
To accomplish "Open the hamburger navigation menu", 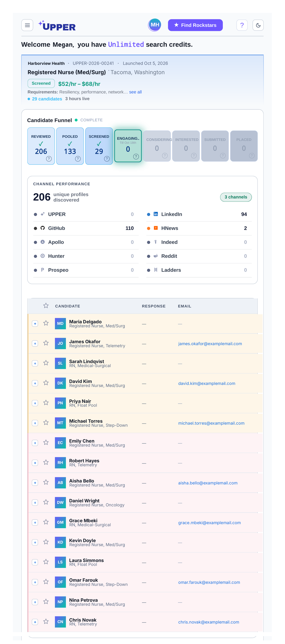I will coord(27,25).
